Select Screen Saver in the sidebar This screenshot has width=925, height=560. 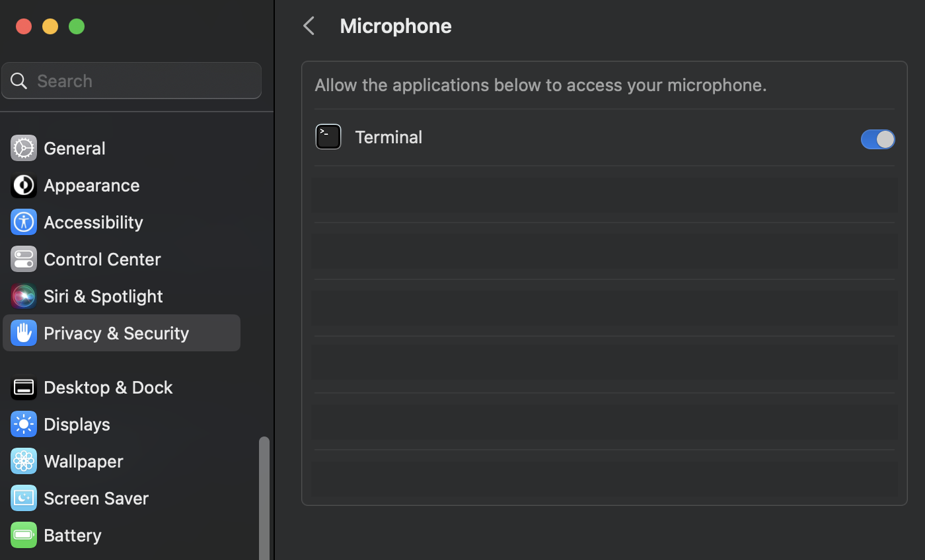coord(122,498)
